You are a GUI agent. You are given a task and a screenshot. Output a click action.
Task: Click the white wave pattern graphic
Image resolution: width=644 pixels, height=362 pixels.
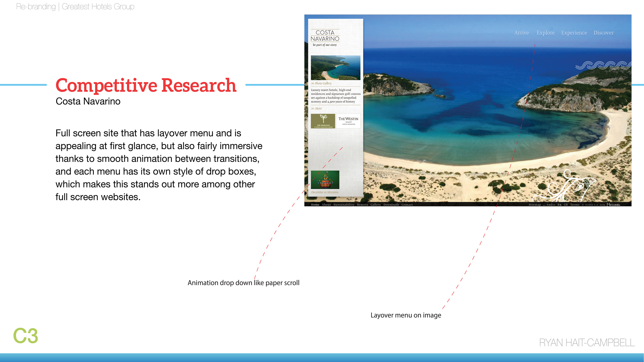[x=603, y=65]
